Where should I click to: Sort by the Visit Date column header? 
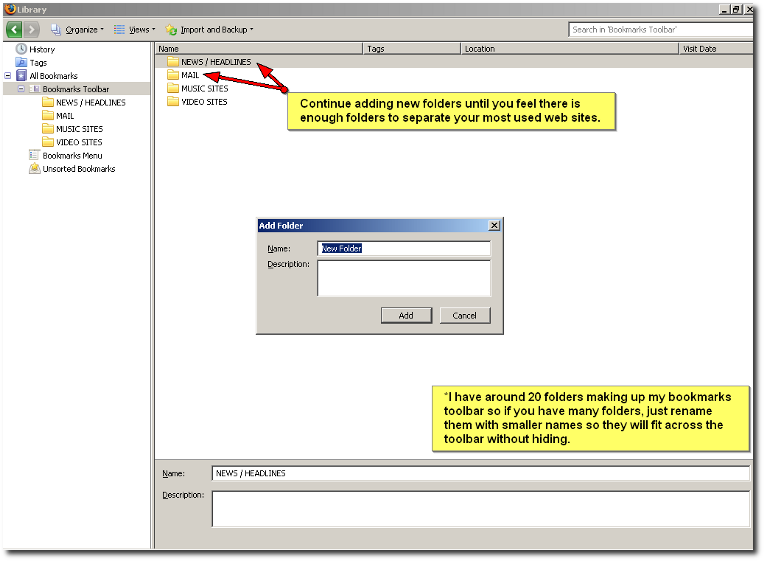[x=716, y=49]
